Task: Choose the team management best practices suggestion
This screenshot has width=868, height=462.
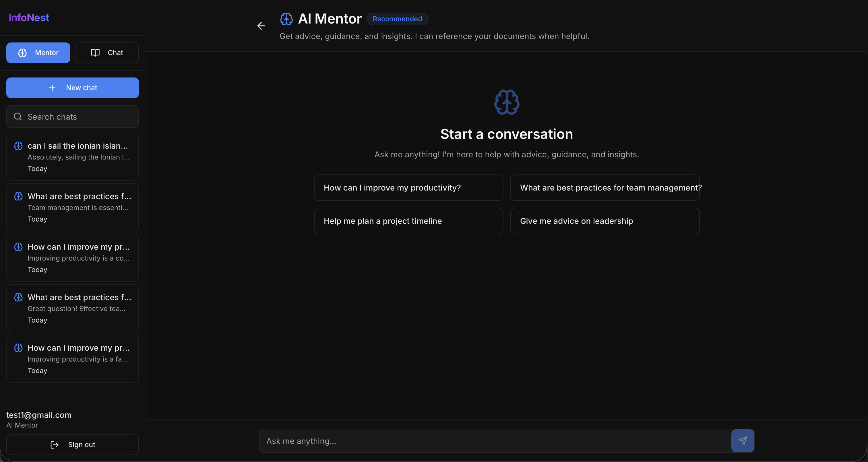Action: (604, 188)
